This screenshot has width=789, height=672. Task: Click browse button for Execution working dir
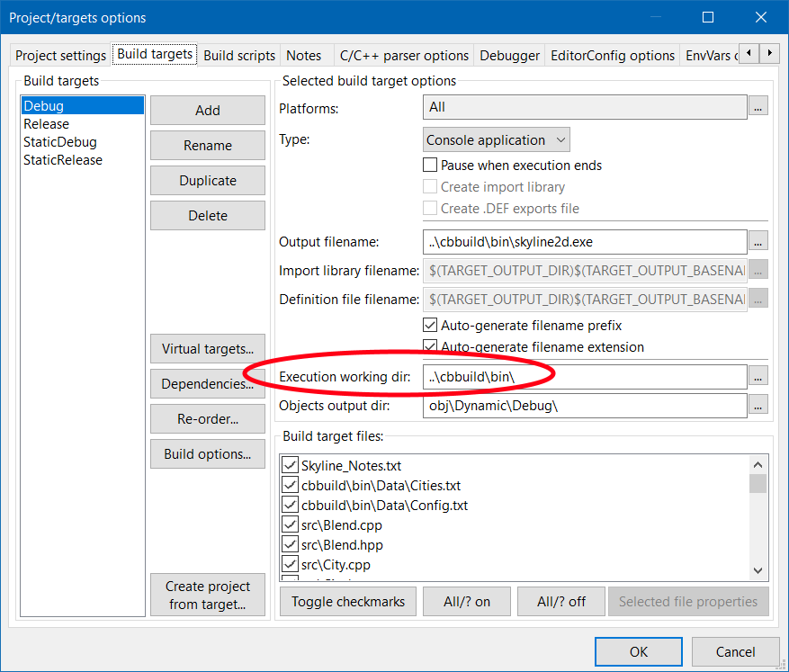point(758,377)
